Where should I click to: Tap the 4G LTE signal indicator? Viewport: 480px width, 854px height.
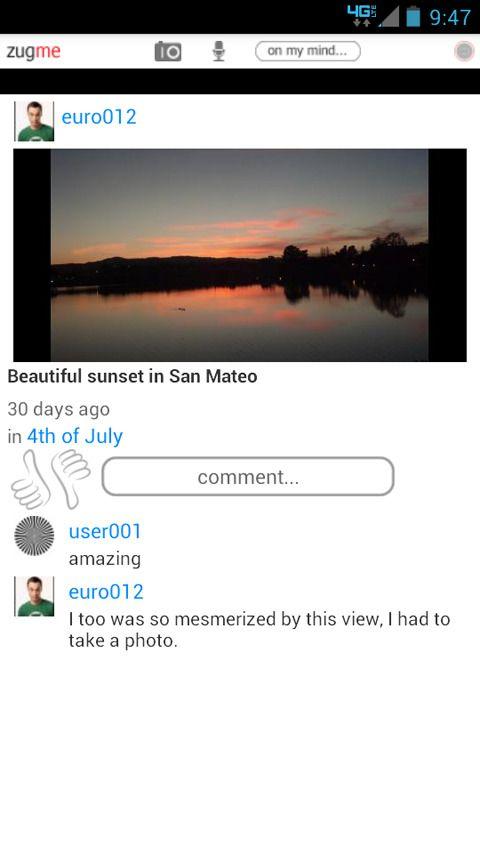[x=362, y=16]
